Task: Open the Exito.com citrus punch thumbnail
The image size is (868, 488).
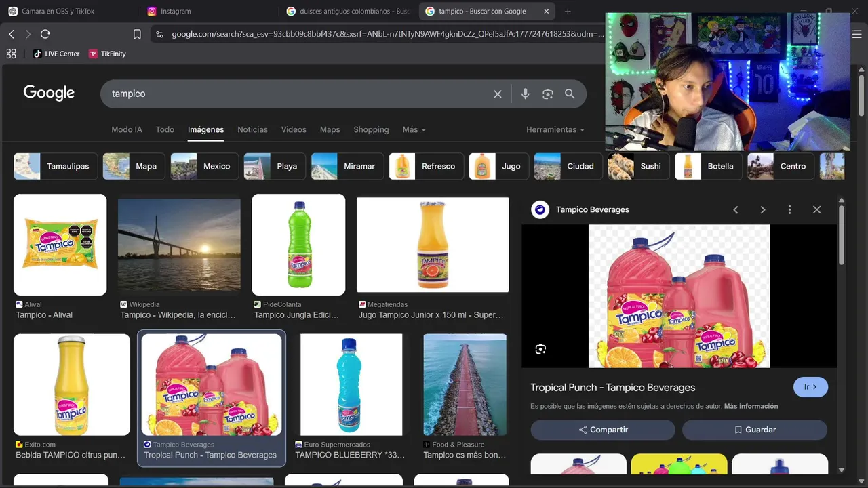Action: [x=72, y=384]
